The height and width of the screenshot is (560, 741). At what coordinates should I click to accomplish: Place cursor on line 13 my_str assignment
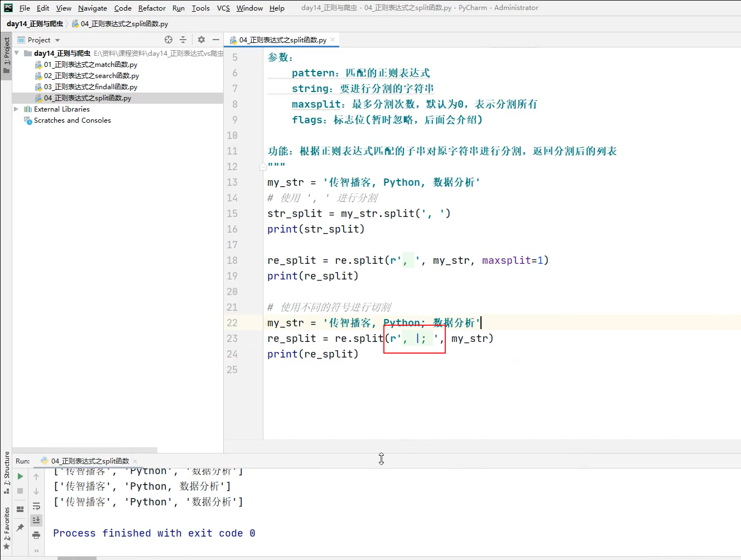[x=373, y=182]
